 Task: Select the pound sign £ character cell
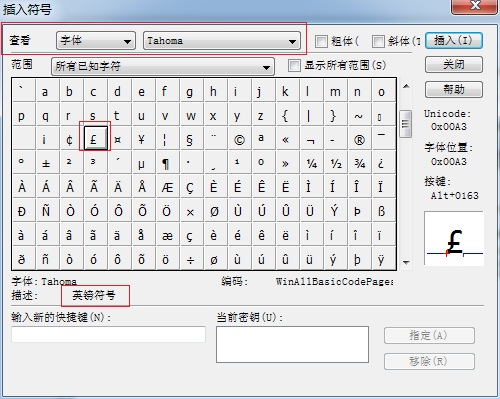[x=95, y=138]
